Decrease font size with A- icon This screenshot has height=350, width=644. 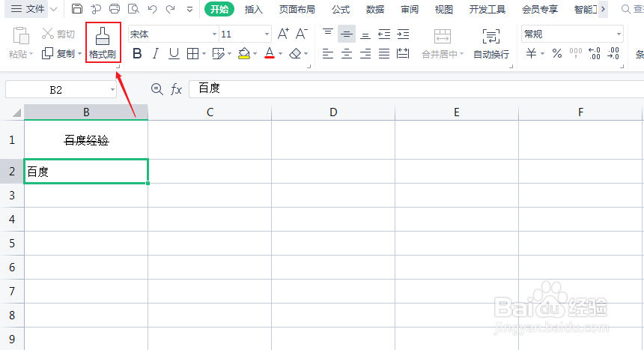tap(302, 34)
